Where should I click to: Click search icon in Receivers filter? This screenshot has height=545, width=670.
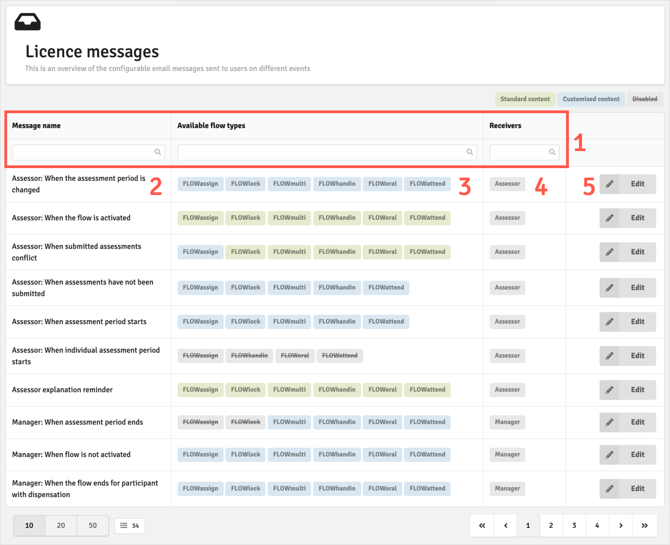(x=552, y=152)
